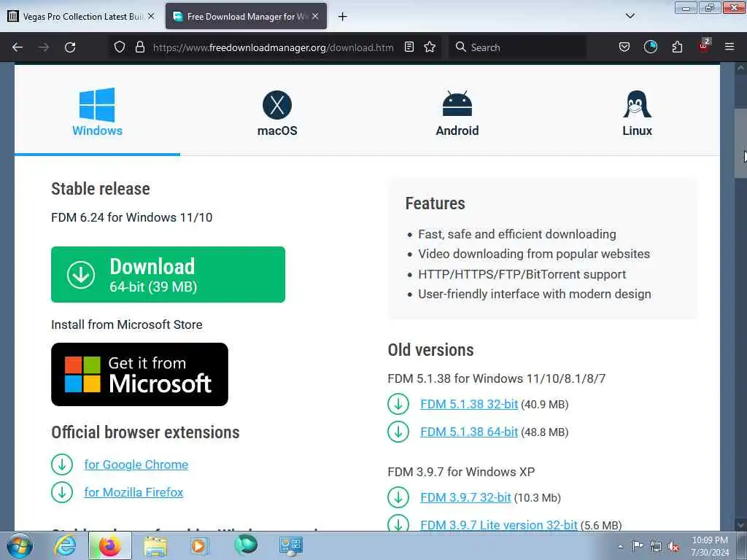Click into the browser Search box
The image size is (747, 560).
click(517, 47)
